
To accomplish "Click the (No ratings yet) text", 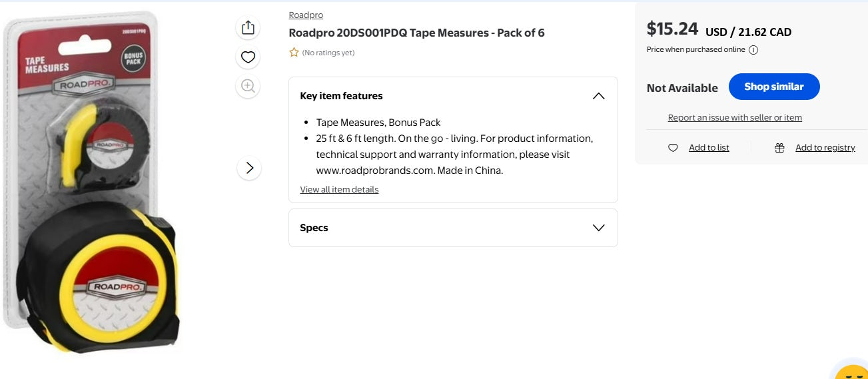I will tap(328, 53).
